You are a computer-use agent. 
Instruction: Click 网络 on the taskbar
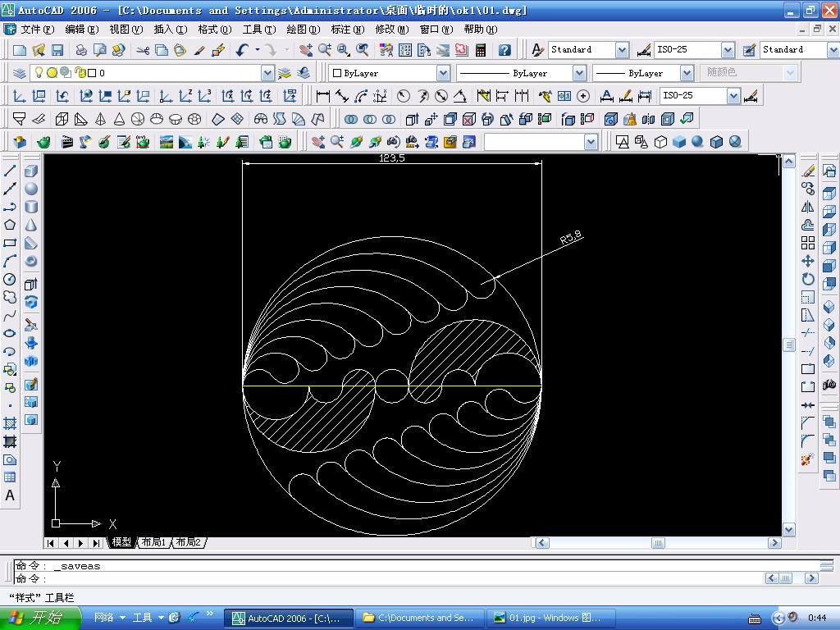pyautogui.click(x=104, y=618)
